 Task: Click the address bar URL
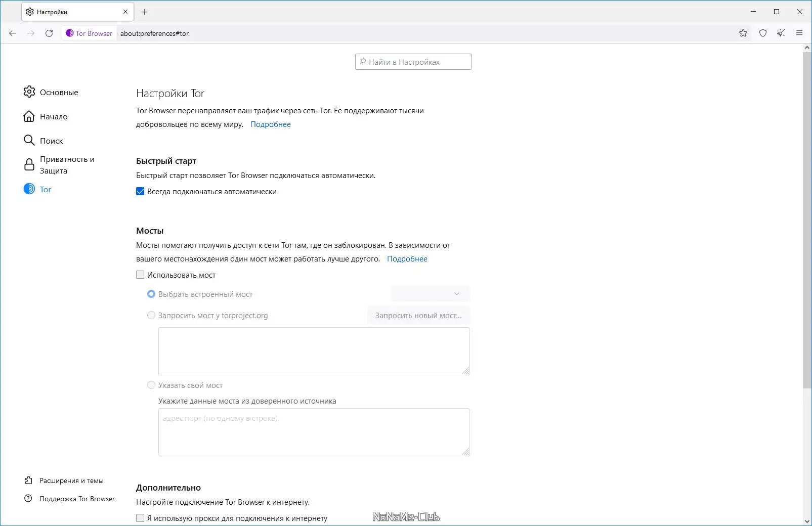click(x=154, y=33)
